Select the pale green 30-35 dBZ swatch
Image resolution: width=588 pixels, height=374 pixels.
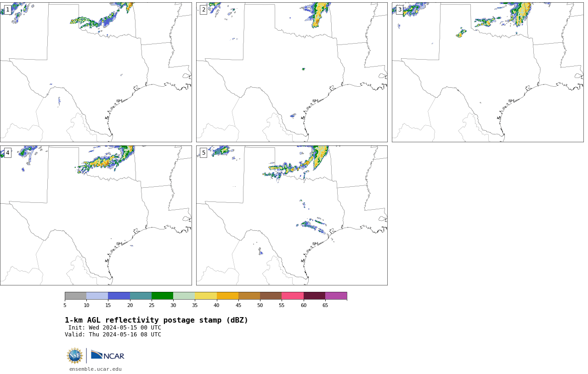pos(184,296)
